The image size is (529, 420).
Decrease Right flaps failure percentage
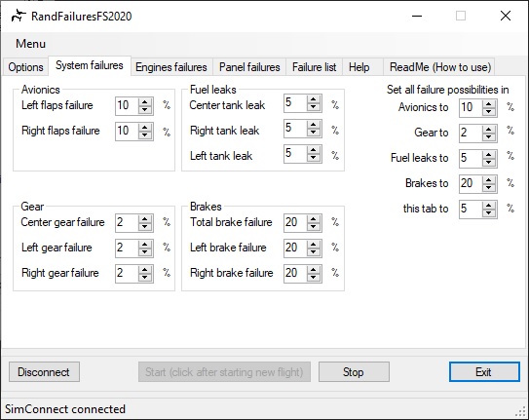145,135
